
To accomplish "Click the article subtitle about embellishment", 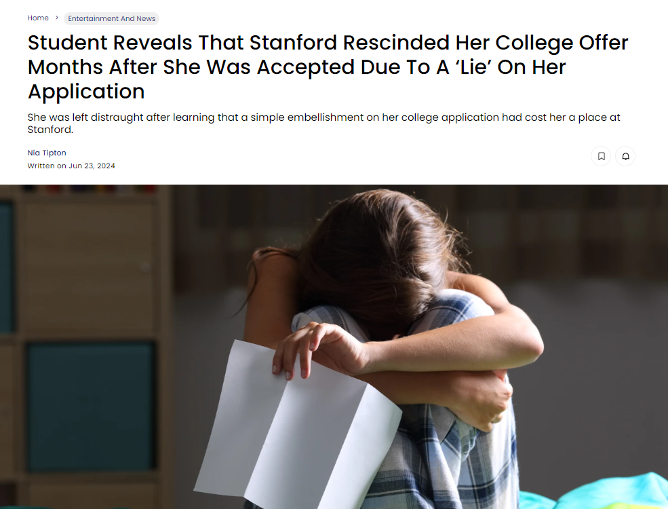I will click(324, 123).
